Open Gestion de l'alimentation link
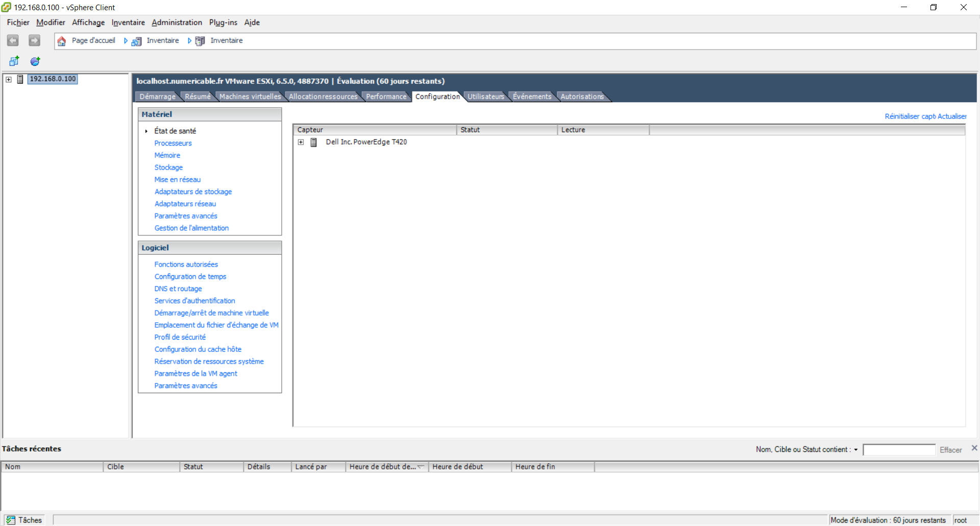Viewport: 980px width, 526px height. tap(191, 228)
